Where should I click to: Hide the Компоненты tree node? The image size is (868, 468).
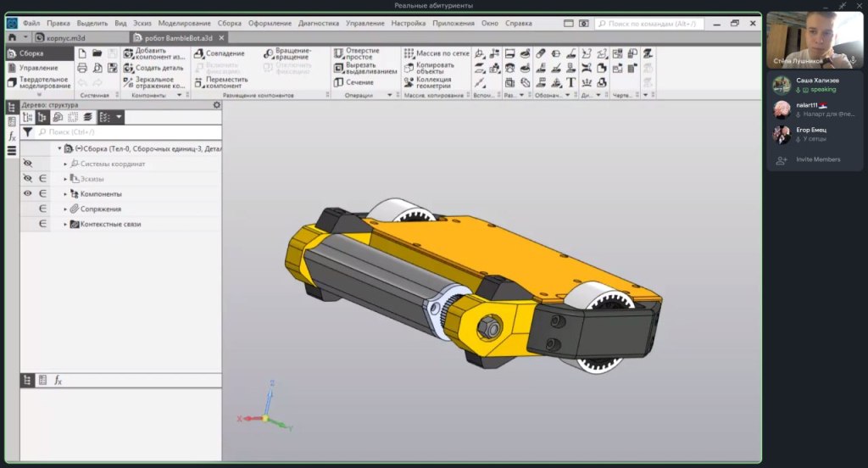tap(27, 193)
